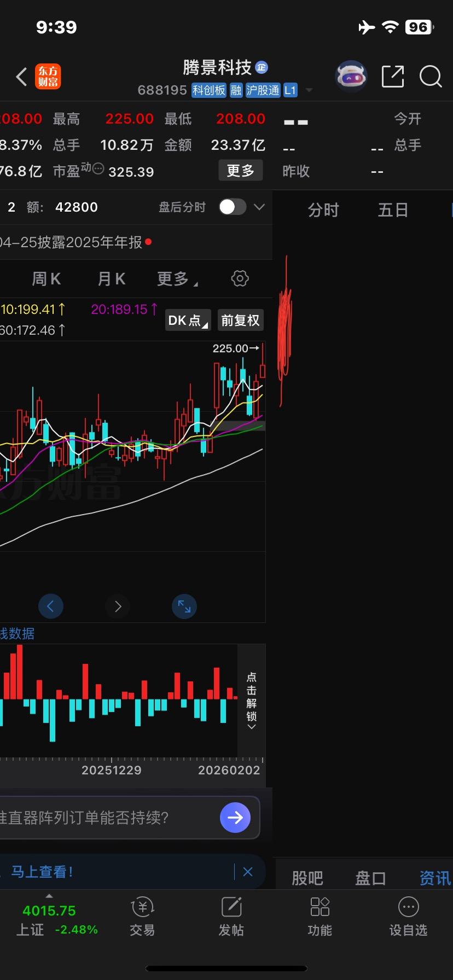Open the 东方财富 logo icon
The image size is (453, 980).
pos(48,77)
